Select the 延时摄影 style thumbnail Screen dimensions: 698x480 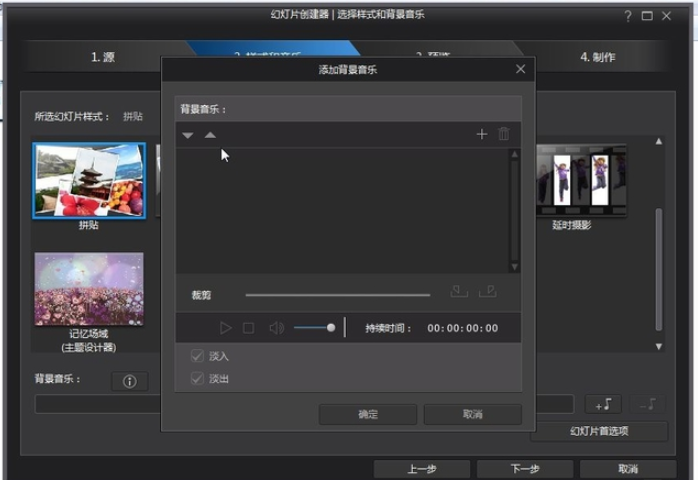point(581,180)
